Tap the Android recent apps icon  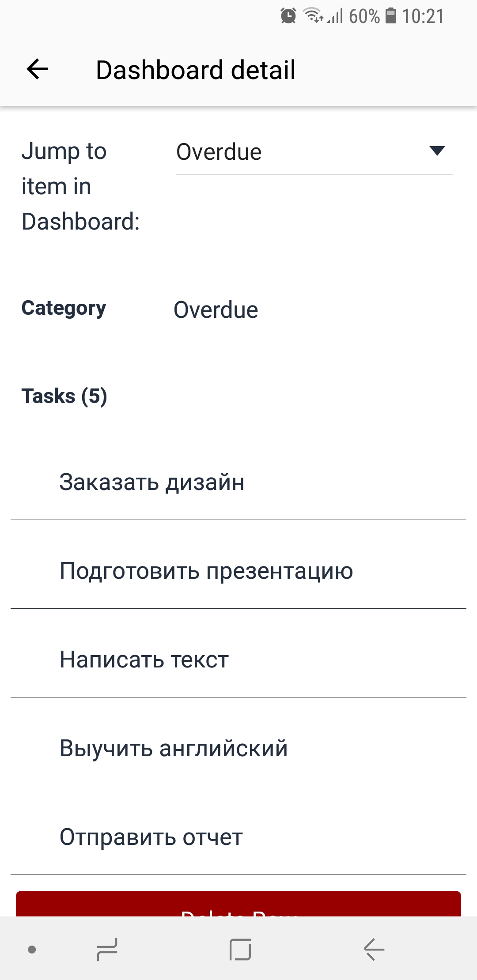click(107, 949)
